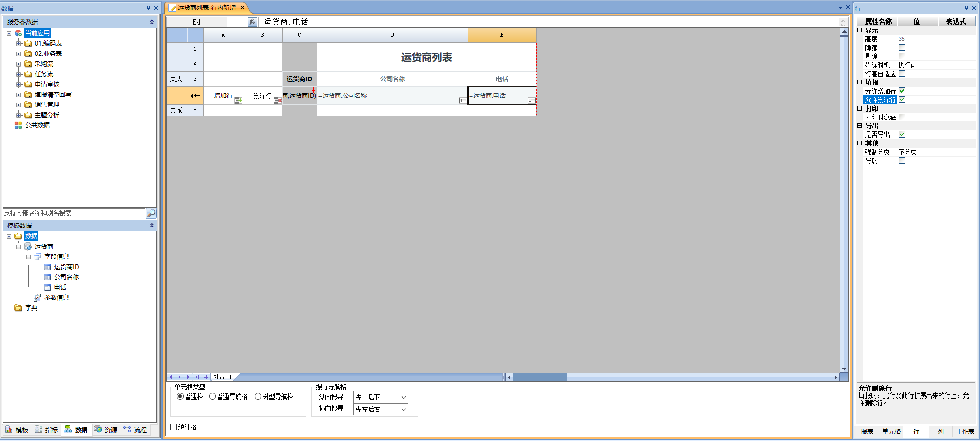This screenshot has width=980, height=441.
Task: Pin the right 行 properties panel
Action: tap(966, 8)
